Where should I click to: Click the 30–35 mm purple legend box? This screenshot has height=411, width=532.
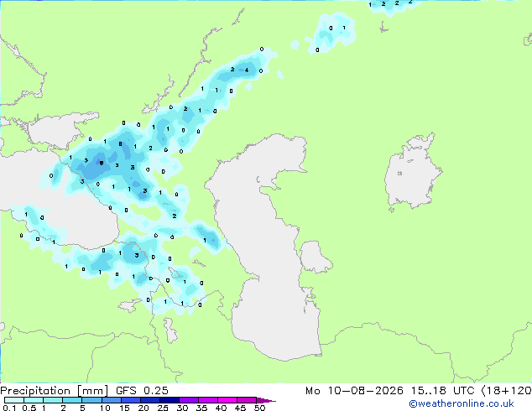(189, 400)
